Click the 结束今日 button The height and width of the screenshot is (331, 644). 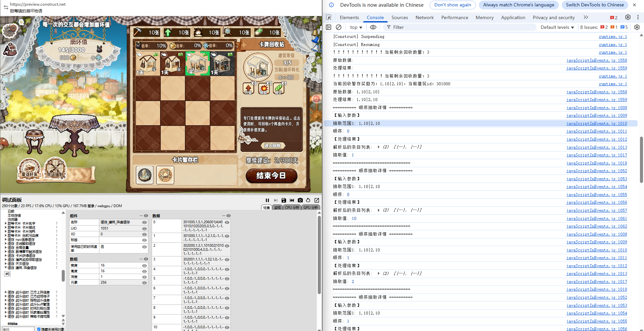[x=271, y=176]
